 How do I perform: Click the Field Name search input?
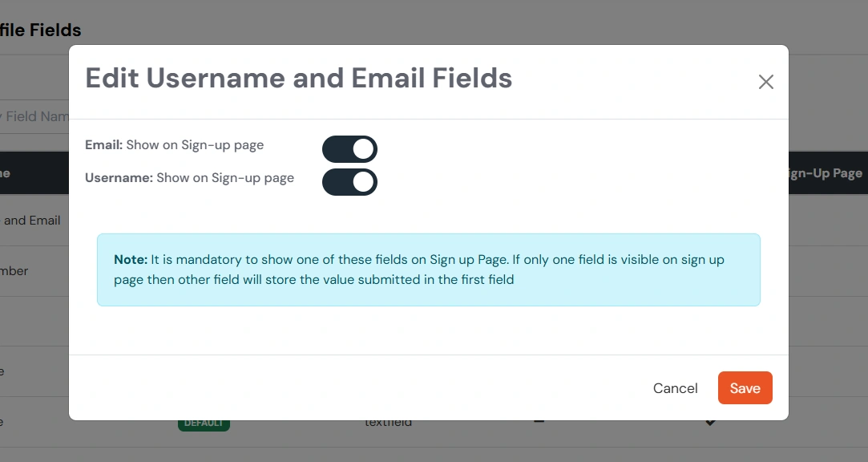pos(36,115)
